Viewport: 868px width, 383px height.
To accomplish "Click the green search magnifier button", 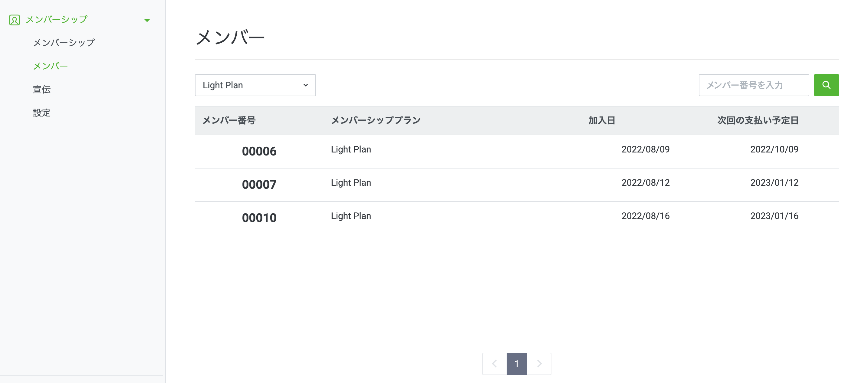I will point(826,85).
